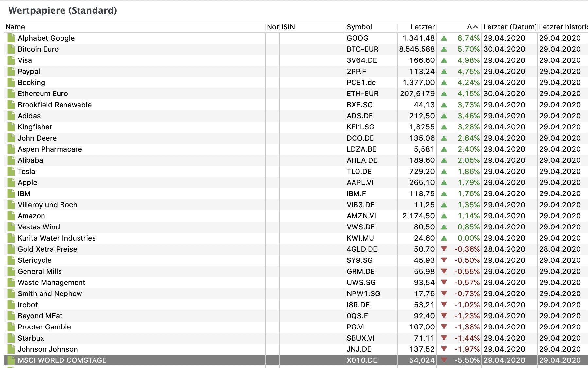Select the John Deere name
The image size is (588, 368).
click(37, 138)
